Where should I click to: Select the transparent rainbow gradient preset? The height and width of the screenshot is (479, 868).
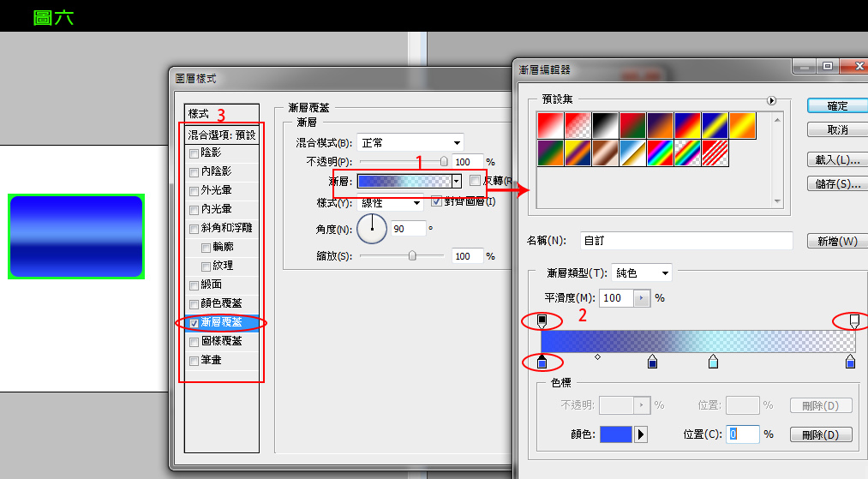[x=687, y=153]
